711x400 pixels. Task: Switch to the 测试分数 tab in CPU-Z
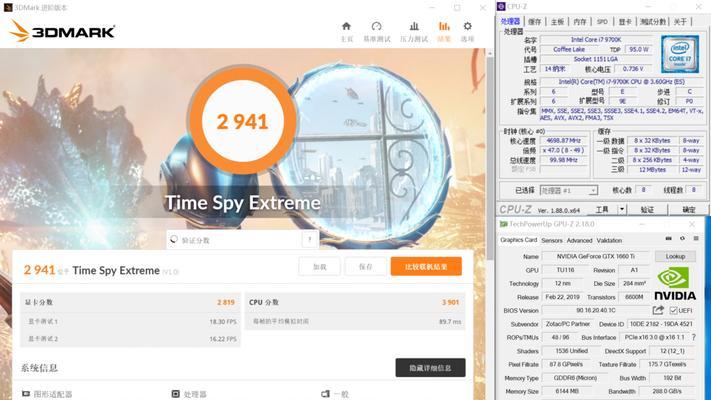tap(653, 21)
